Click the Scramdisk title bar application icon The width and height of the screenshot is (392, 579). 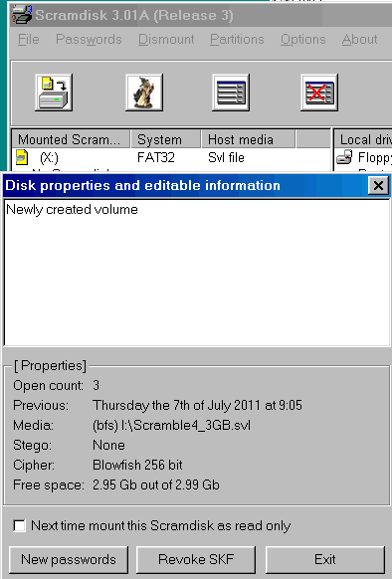coord(22,15)
